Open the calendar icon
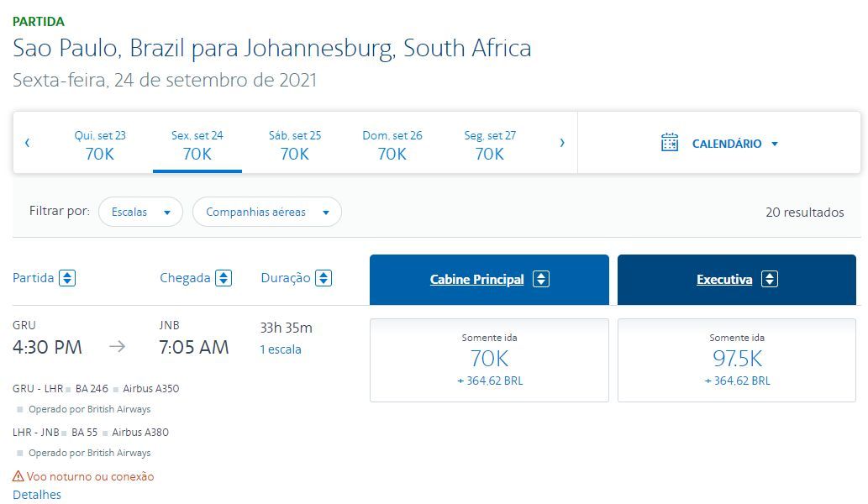 click(x=669, y=142)
